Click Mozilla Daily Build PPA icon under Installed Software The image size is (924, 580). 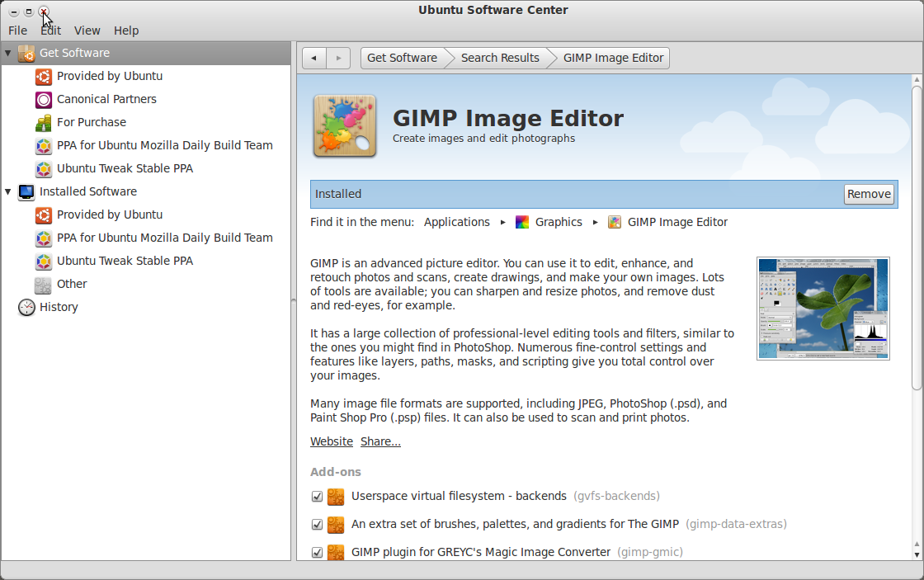pyautogui.click(x=44, y=238)
